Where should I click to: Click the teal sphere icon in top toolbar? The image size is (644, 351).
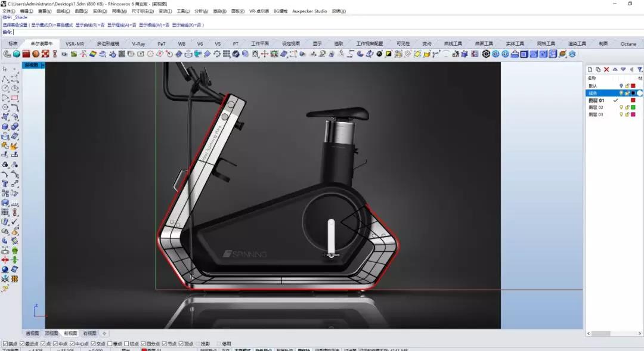(17, 54)
